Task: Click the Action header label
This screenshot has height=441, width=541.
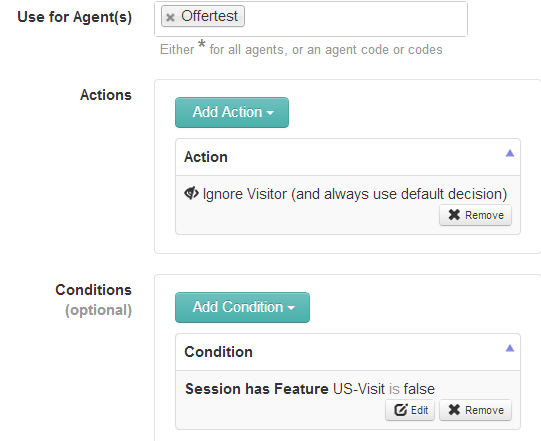Action: pyautogui.click(x=206, y=157)
